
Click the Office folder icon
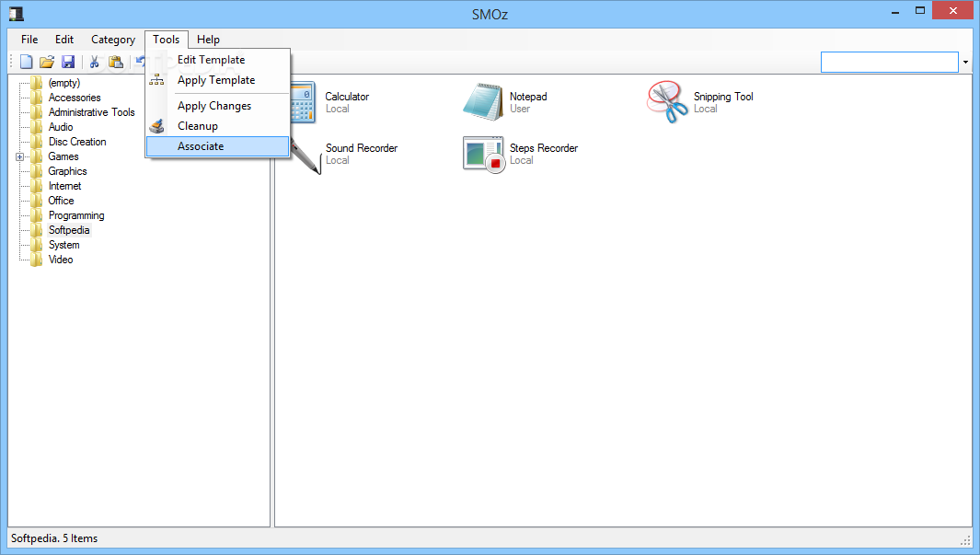coord(37,201)
